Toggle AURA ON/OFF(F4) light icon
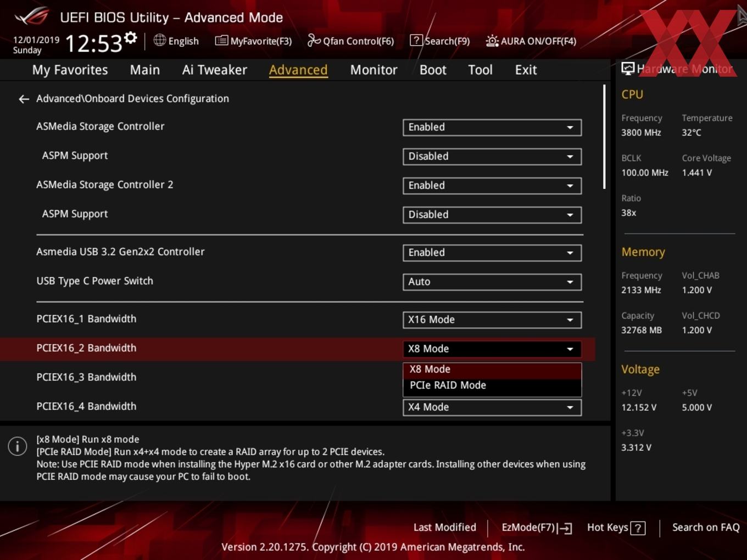Screen dimensions: 747x560 pos(492,41)
